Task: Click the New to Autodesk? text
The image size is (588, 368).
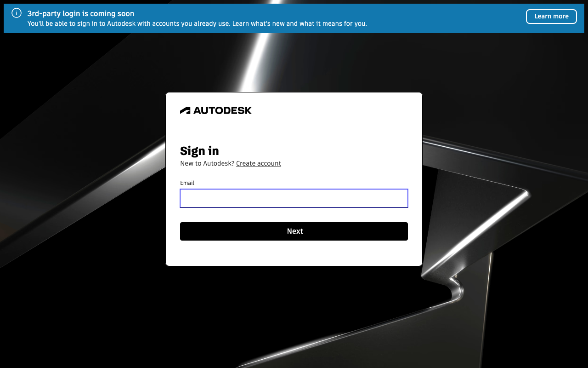Action: click(x=207, y=163)
